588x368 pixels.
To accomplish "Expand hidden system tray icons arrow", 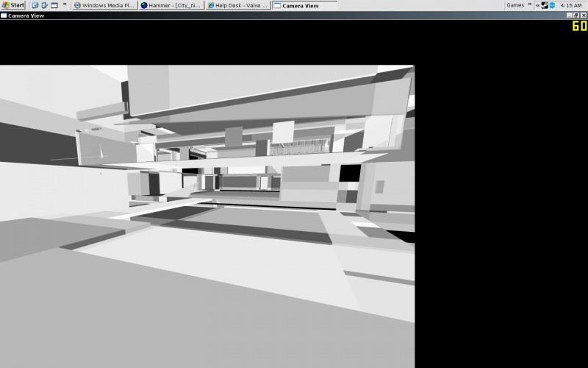I will [x=538, y=5].
